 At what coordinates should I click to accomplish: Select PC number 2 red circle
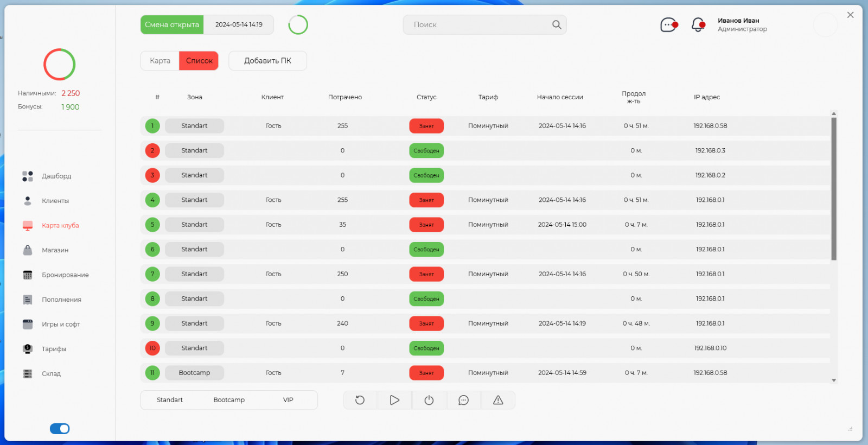pos(152,151)
